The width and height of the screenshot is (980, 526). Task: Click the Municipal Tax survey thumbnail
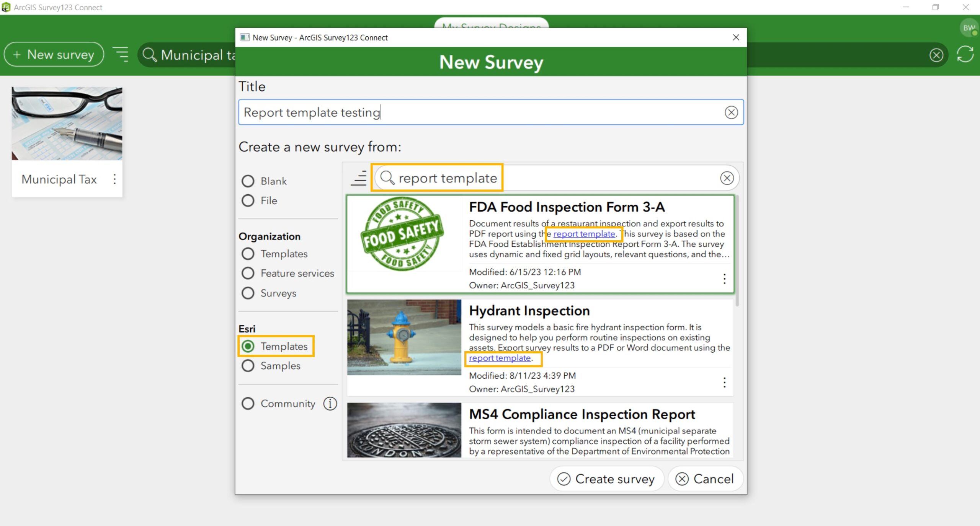(67, 124)
